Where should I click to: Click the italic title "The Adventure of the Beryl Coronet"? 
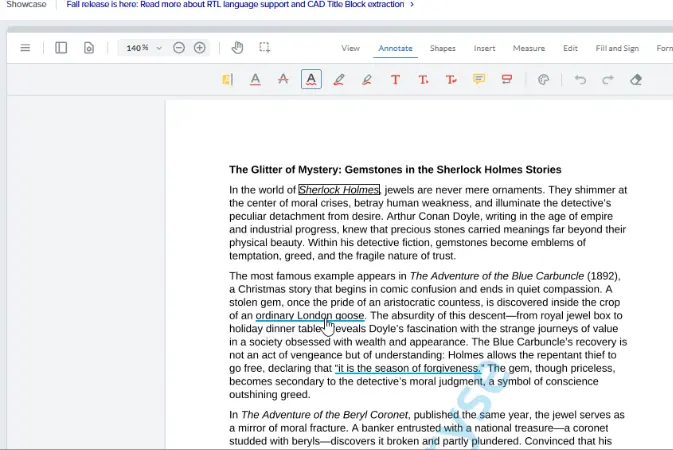click(324, 415)
